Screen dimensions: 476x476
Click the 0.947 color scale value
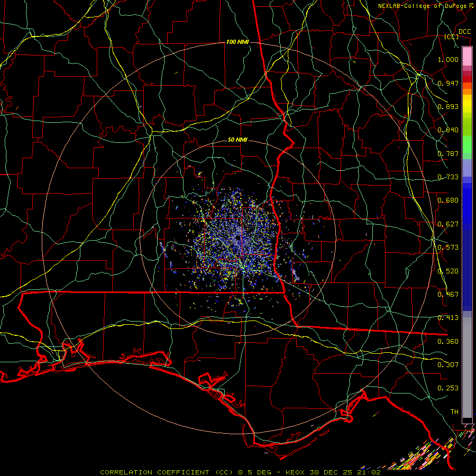click(448, 83)
